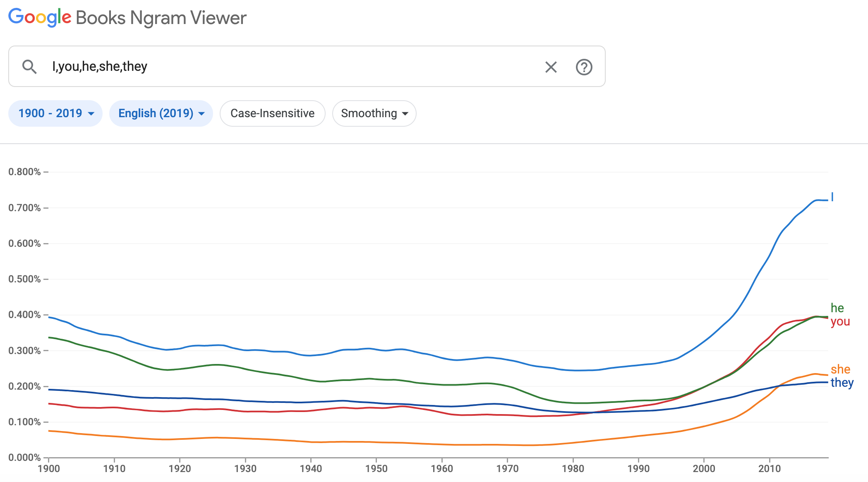Click the 1910 year mark on x-axis
Image resolution: width=868 pixels, height=482 pixels.
click(114, 469)
